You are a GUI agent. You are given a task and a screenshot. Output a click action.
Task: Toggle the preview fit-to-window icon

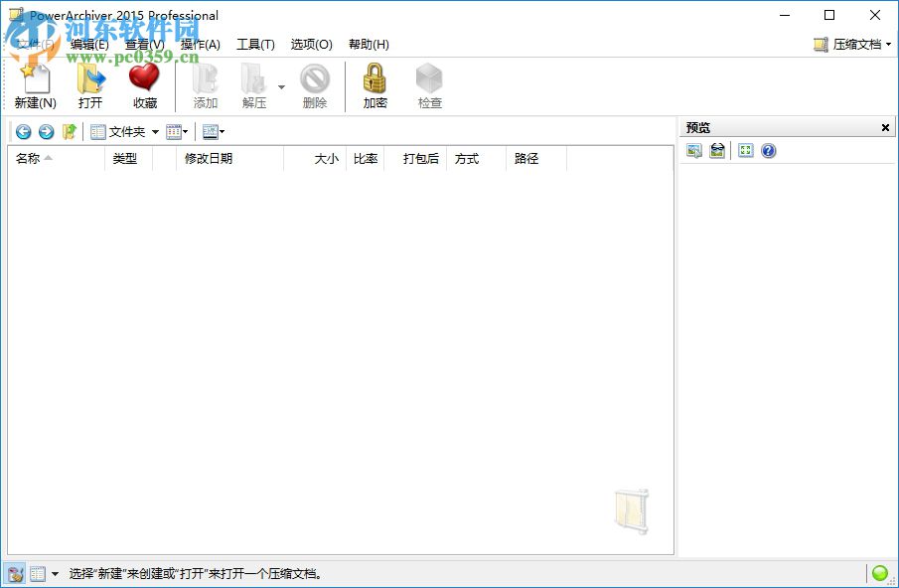click(743, 150)
